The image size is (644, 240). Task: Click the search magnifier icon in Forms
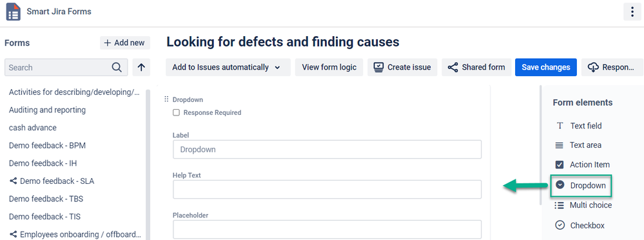tap(117, 67)
